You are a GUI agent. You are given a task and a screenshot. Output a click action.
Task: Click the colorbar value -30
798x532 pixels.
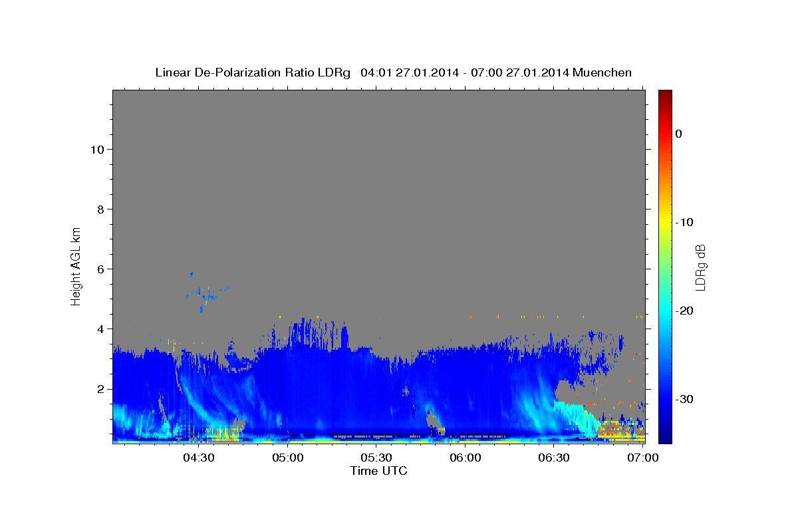[684, 399]
